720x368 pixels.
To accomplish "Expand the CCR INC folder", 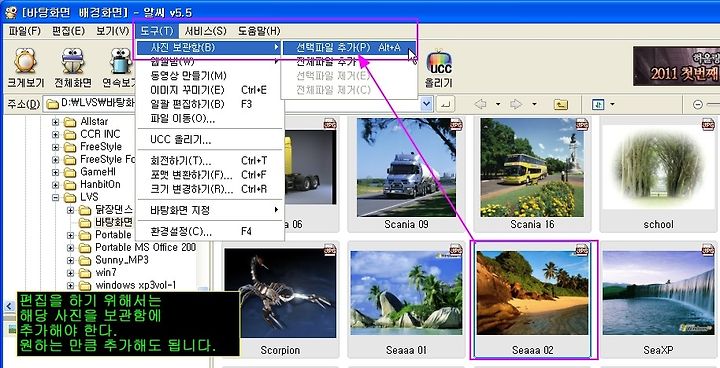I will click(x=56, y=135).
